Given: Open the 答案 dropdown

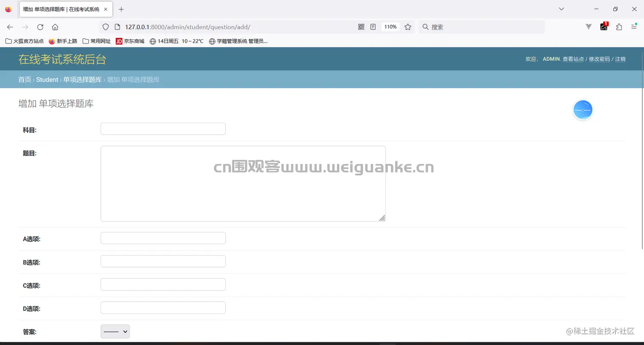Looking at the screenshot, I should 115,331.
